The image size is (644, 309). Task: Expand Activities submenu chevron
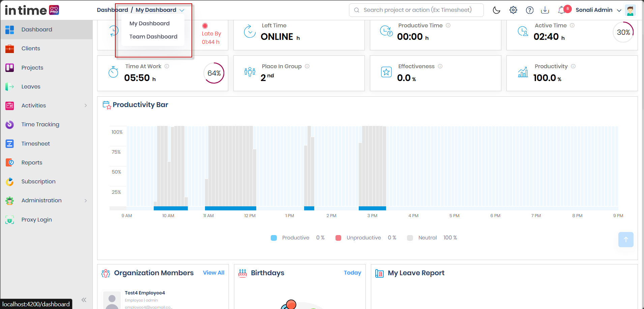(86, 105)
